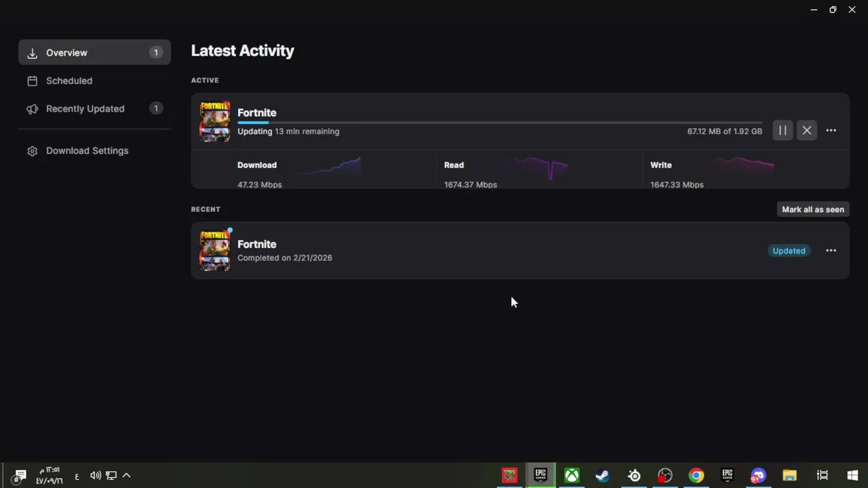Open Recently Updated section
The image size is (868, 488).
coord(95,108)
